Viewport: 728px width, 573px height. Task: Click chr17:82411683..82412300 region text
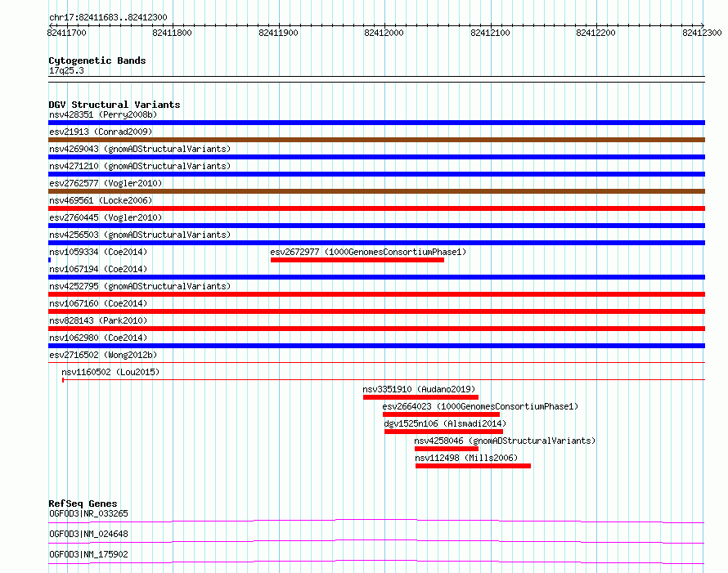[x=108, y=17]
